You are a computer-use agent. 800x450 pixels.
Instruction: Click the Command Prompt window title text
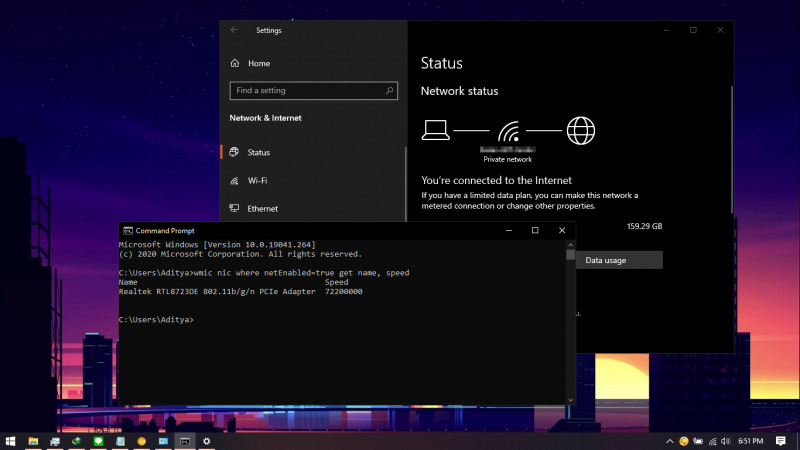point(165,231)
